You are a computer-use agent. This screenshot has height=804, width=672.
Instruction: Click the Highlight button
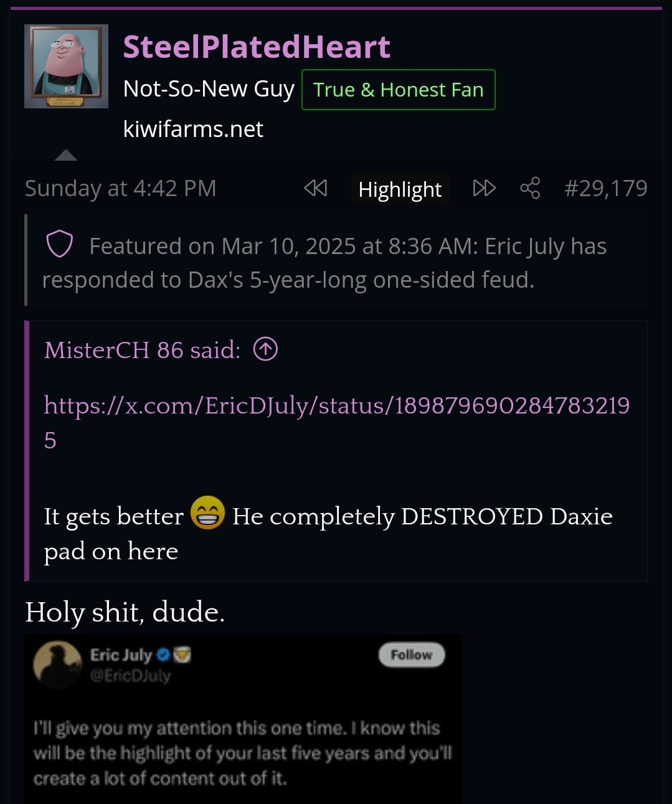click(400, 189)
